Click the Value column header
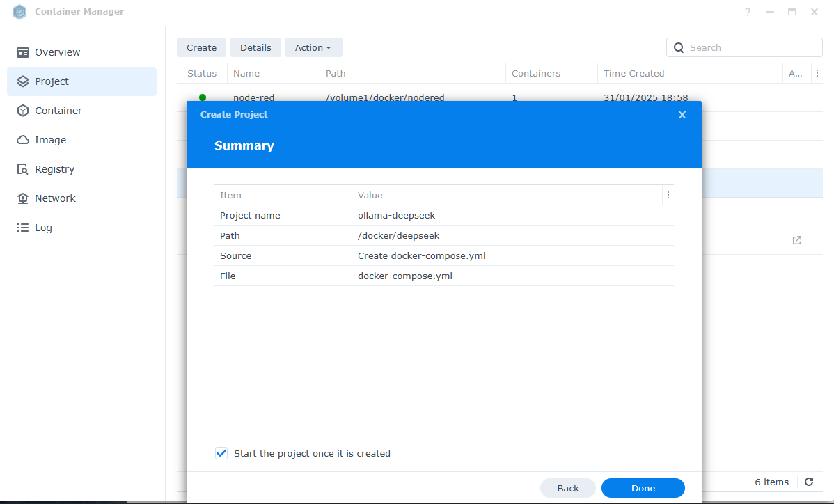The height and width of the screenshot is (504, 834). point(507,195)
